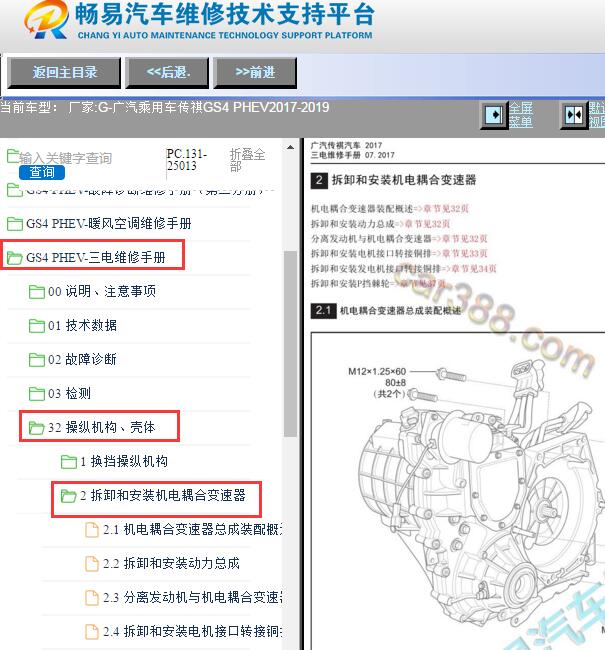The height and width of the screenshot is (650, 605).
Task: Follow link 拆卸和安装P挡棘轮
Action: click(378, 284)
